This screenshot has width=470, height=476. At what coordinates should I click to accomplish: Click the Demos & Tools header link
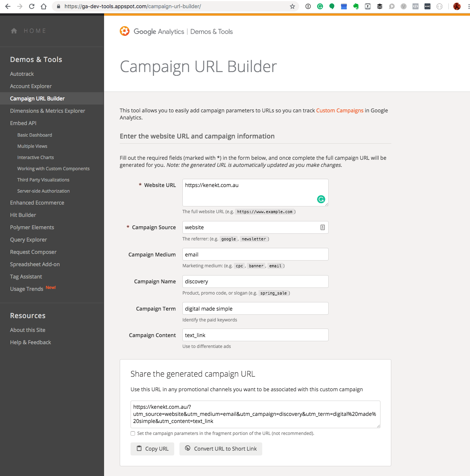(211, 32)
